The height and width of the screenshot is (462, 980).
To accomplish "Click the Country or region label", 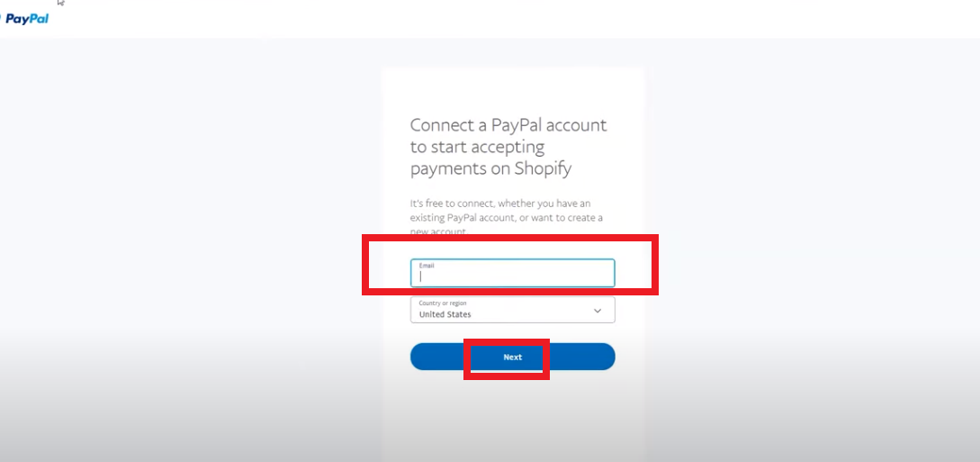I will pyautogui.click(x=443, y=303).
